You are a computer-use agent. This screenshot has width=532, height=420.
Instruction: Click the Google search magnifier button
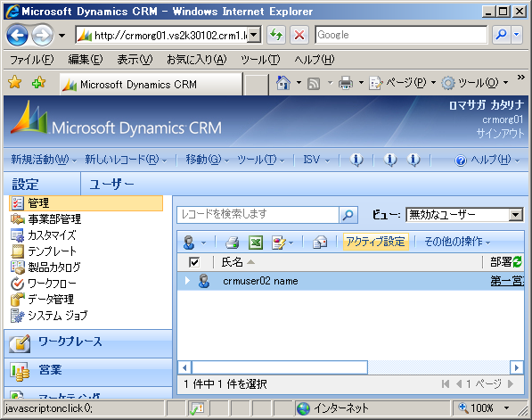click(x=502, y=35)
